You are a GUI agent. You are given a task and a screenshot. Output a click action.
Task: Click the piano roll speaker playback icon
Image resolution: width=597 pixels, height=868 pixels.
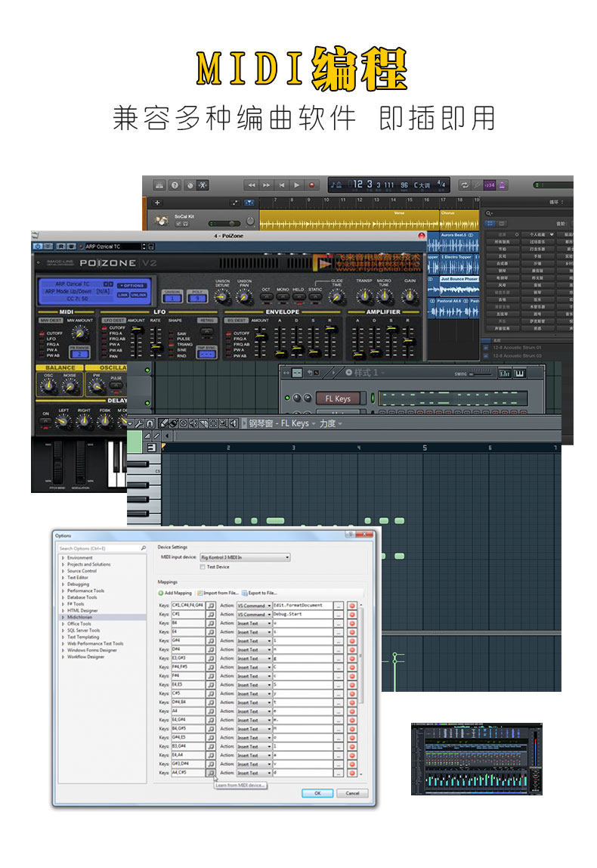pos(233,423)
